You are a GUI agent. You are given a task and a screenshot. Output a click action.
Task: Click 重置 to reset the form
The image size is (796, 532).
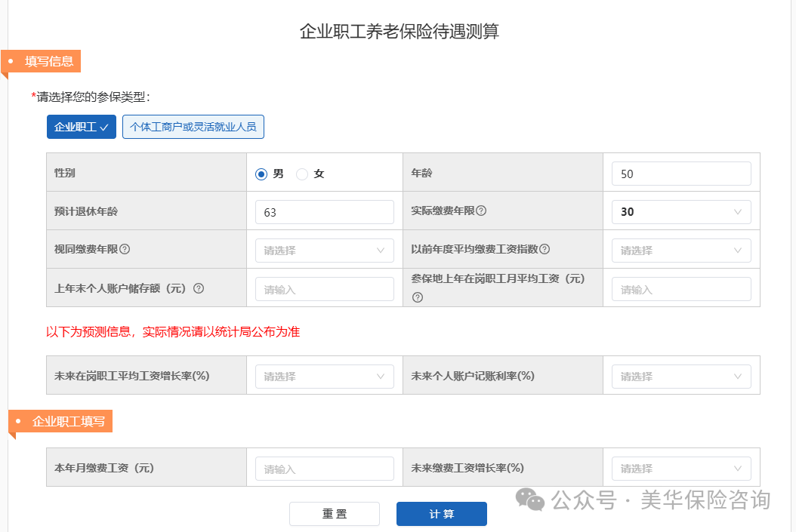pos(335,514)
